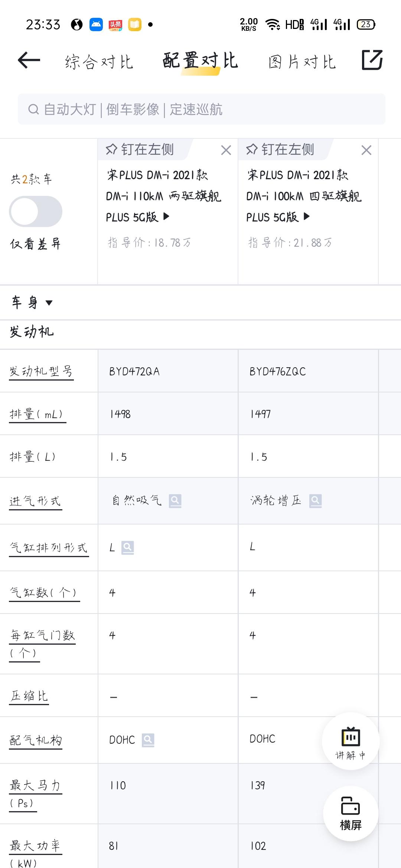
Task: Click the magnifier icon next to first 气缸排列形式 L
Action: tap(128, 548)
